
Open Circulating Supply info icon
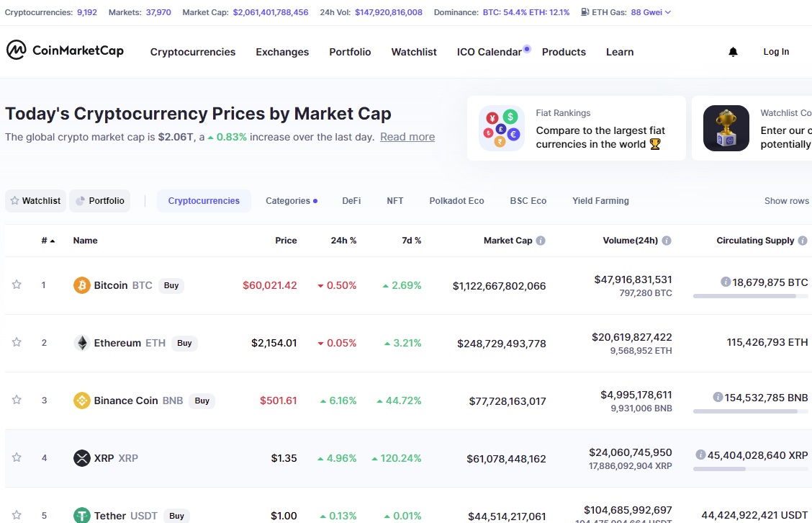803,241
